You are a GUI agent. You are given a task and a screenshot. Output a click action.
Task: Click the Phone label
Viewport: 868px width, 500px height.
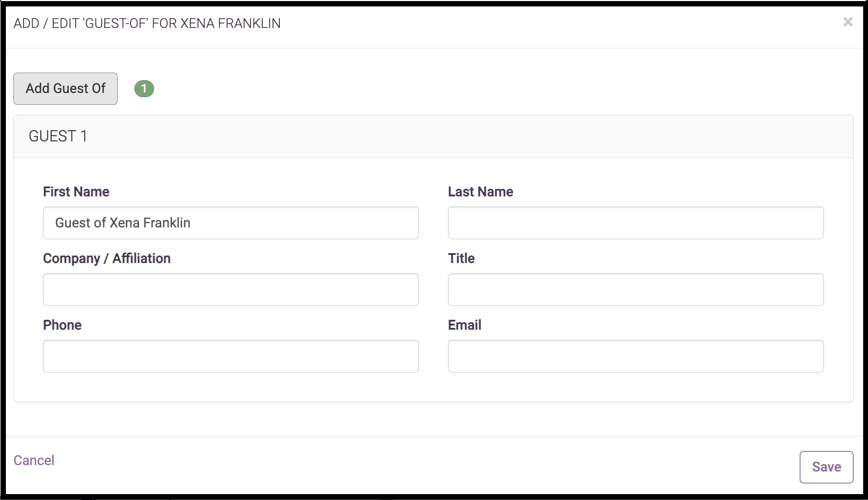click(62, 325)
